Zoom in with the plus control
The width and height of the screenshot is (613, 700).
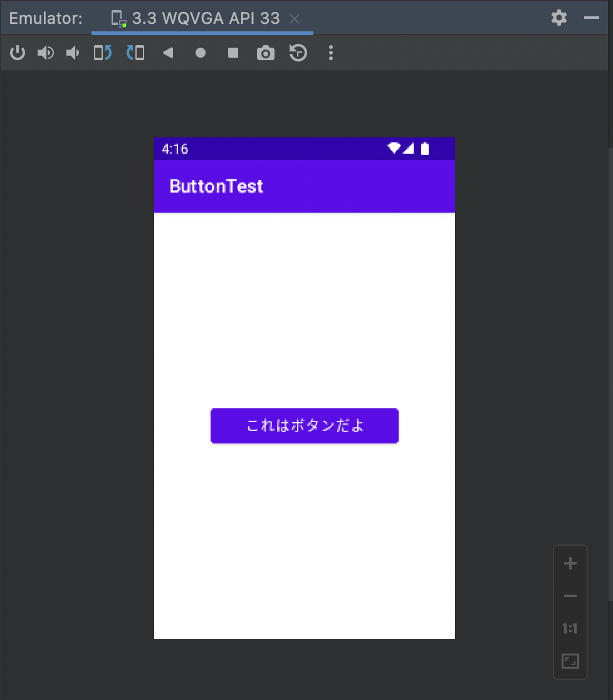point(570,563)
